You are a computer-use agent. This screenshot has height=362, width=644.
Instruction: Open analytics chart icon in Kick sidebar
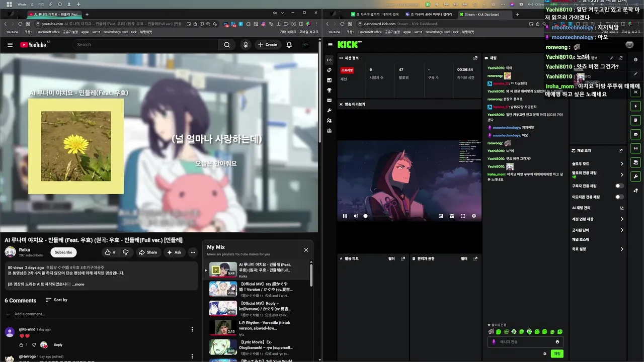[329, 80]
